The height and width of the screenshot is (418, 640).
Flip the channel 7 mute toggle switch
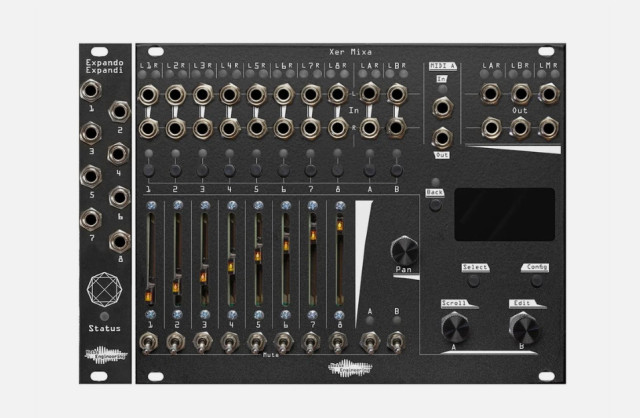[x=311, y=343]
